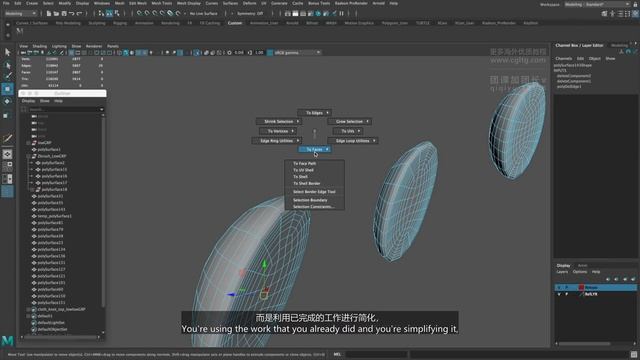Pick the Paint selection brush tool
This screenshot has height=360, width=640.
pos(7,76)
